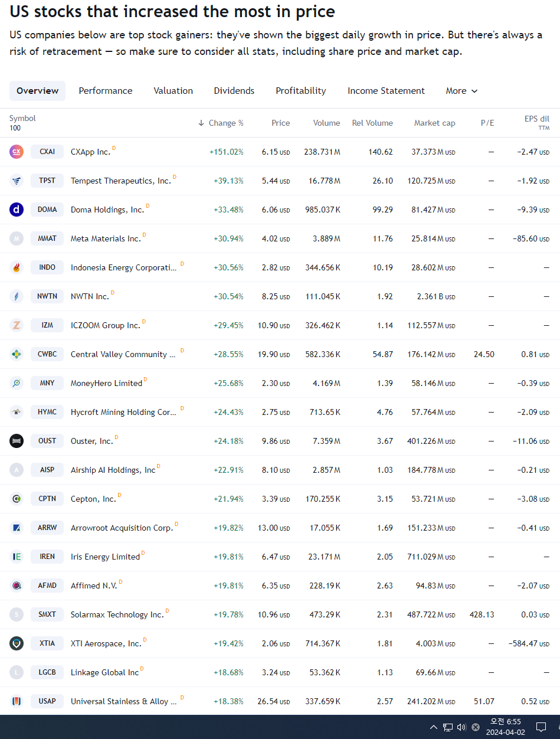The width and height of the screenshot is (560, 739).
Task: Sort by the Volume column header
Action: (327, 123)
